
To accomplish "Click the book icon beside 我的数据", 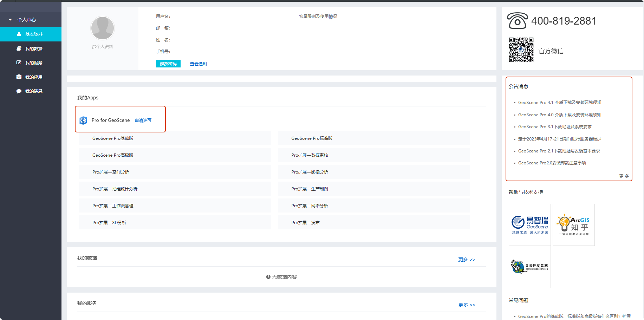I will [x=19, y=48].
